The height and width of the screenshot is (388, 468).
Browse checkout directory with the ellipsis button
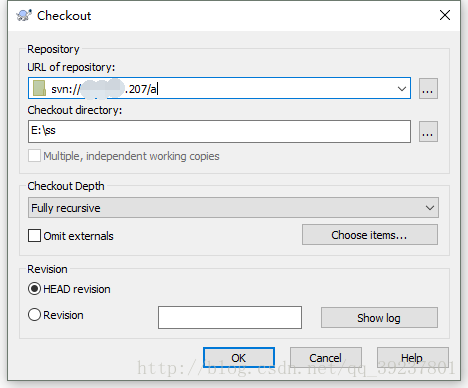tap(428, 132)
